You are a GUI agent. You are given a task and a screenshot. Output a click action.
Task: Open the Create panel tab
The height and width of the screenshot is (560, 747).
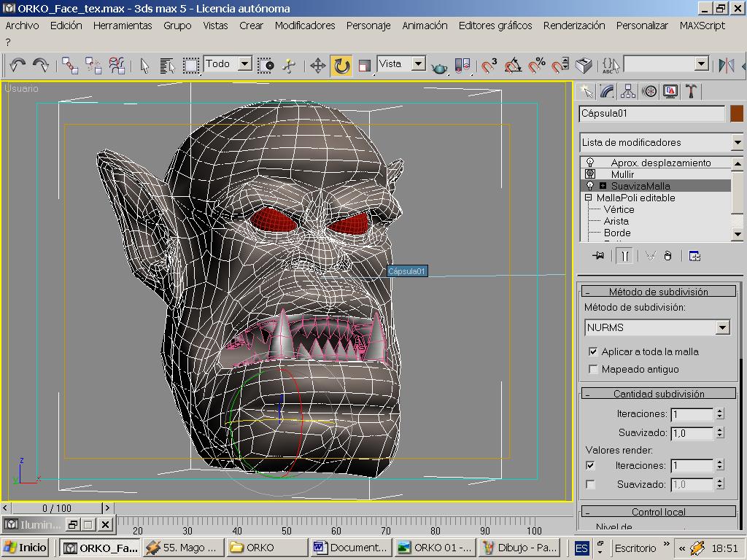tap(586, 91)
